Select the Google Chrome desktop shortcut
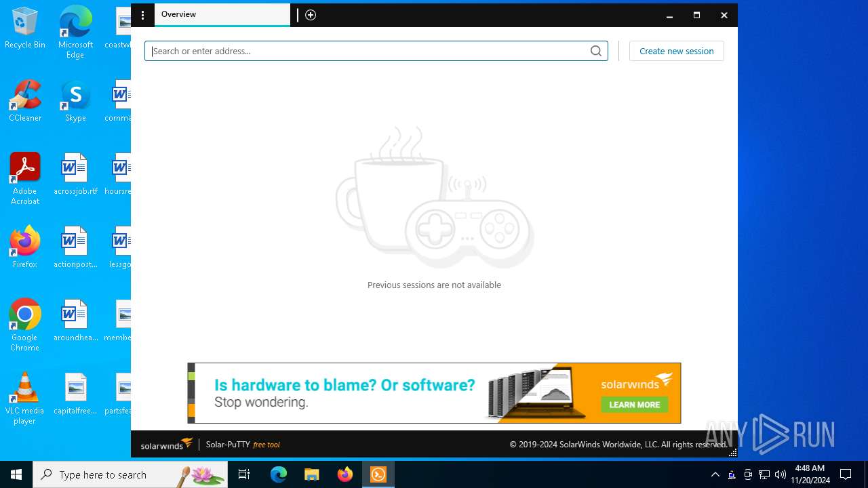Viewport: 868px width, 488px height. point(25,325)
